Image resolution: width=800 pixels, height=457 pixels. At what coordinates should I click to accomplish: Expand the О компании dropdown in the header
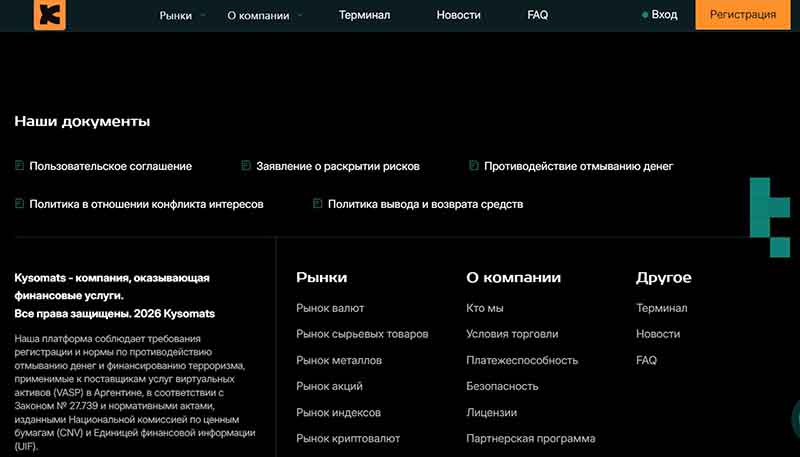point(265,15)
